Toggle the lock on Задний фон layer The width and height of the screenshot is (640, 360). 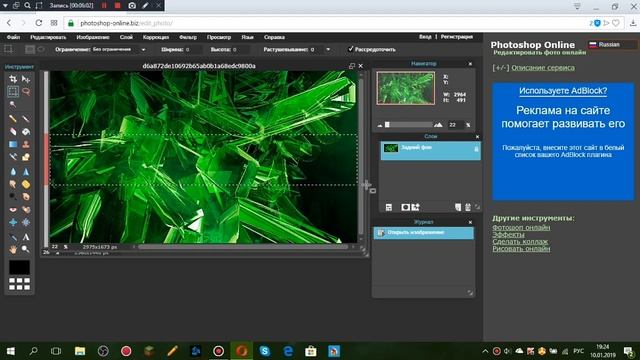[x=476, y=149]
